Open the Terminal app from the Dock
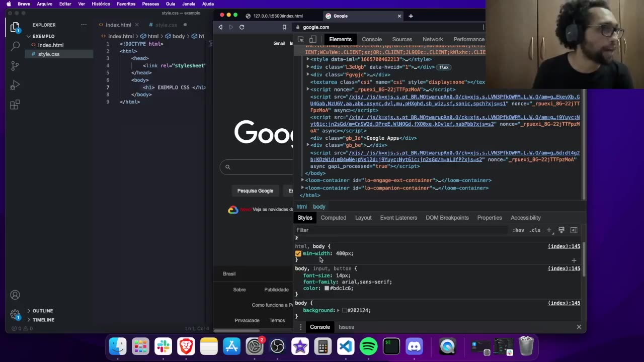This screenshot has height=362, width=644. click(x=391, y=346)
